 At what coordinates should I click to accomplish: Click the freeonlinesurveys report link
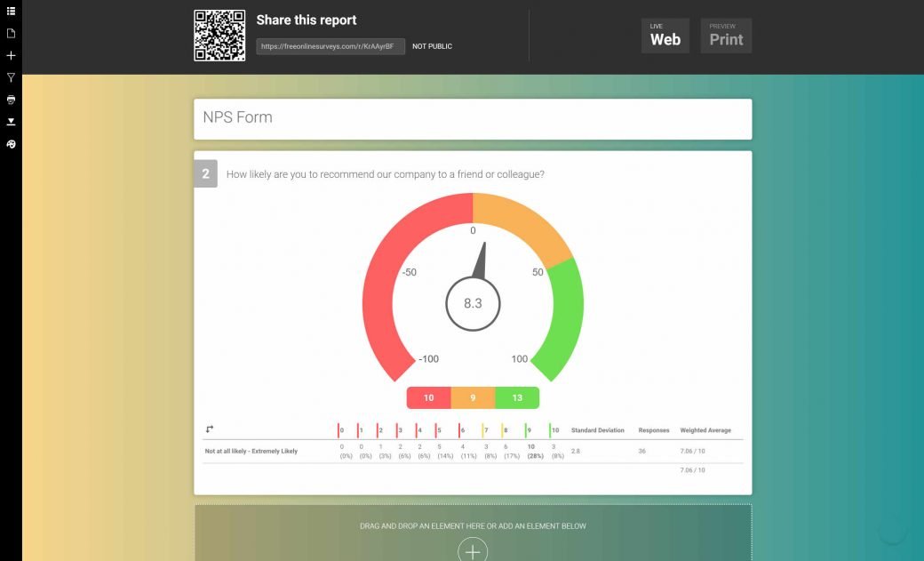(330, 46)
